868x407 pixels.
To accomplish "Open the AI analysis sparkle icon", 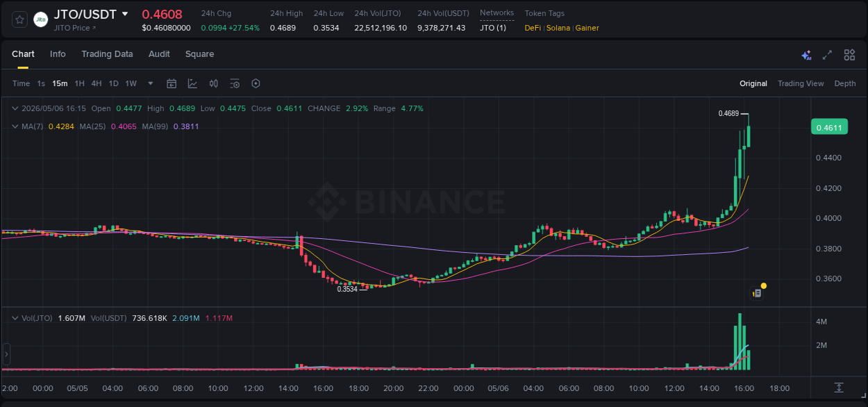I will click(806, 55).
